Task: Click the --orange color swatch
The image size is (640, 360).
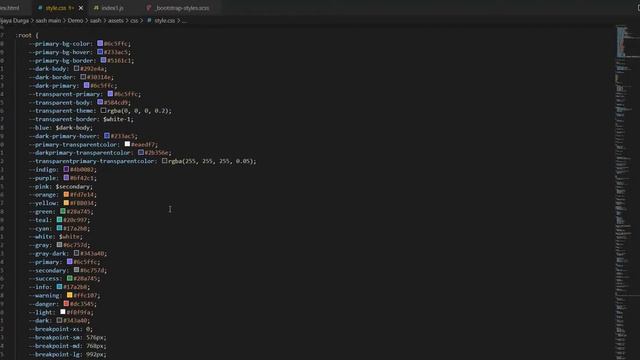Action: 66,194
